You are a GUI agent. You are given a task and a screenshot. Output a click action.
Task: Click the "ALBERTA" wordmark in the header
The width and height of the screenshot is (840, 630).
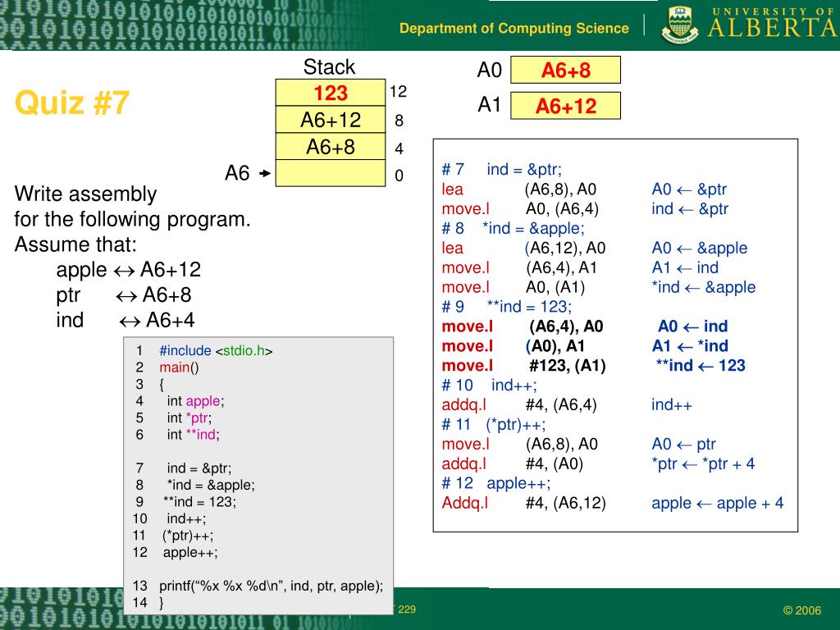774,27
